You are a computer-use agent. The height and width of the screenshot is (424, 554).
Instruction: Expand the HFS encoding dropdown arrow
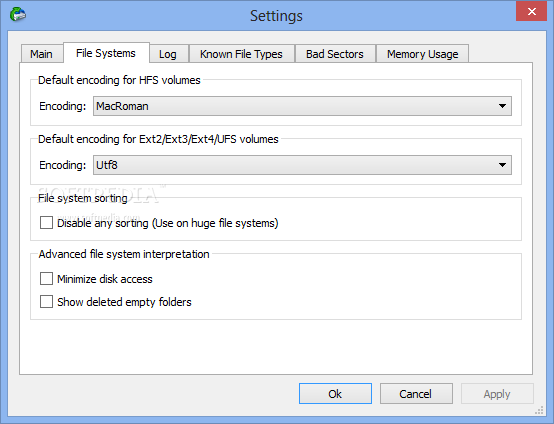[x=502, y=106]
